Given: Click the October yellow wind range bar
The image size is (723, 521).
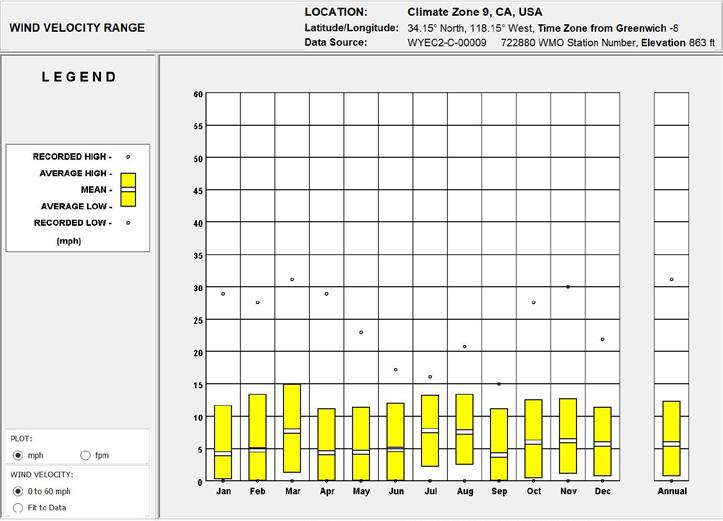Looking at the screenshot, I should point(533,438).
